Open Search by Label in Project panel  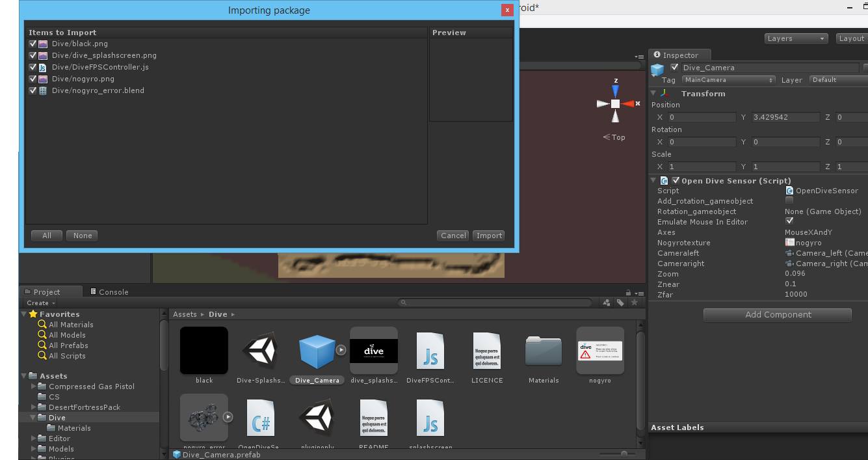tap(620, 303)
